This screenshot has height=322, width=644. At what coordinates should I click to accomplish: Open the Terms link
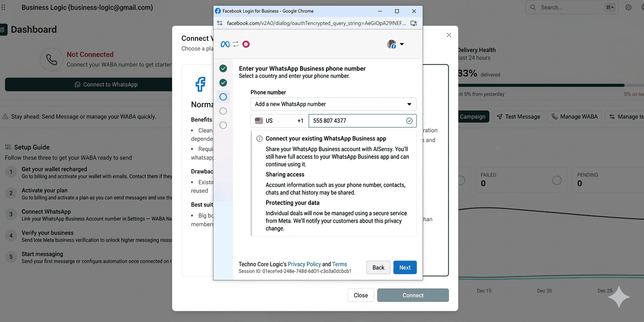339,264
